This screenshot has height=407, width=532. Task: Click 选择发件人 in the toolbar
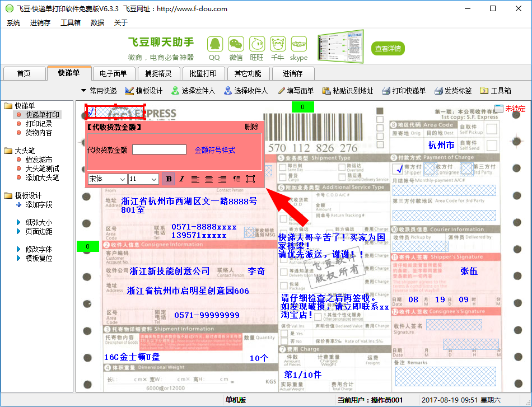(193, 91)
